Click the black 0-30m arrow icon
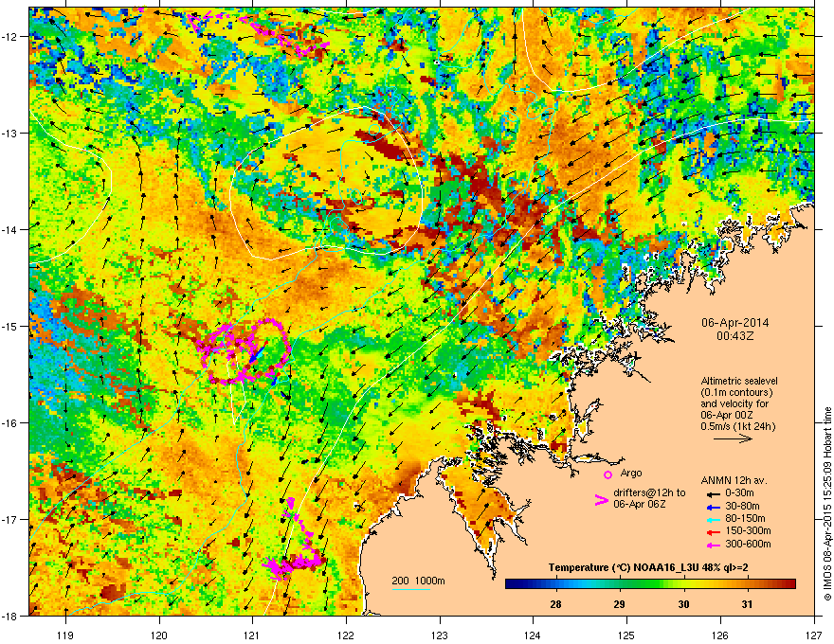834x644 pixels. [713, 493]
